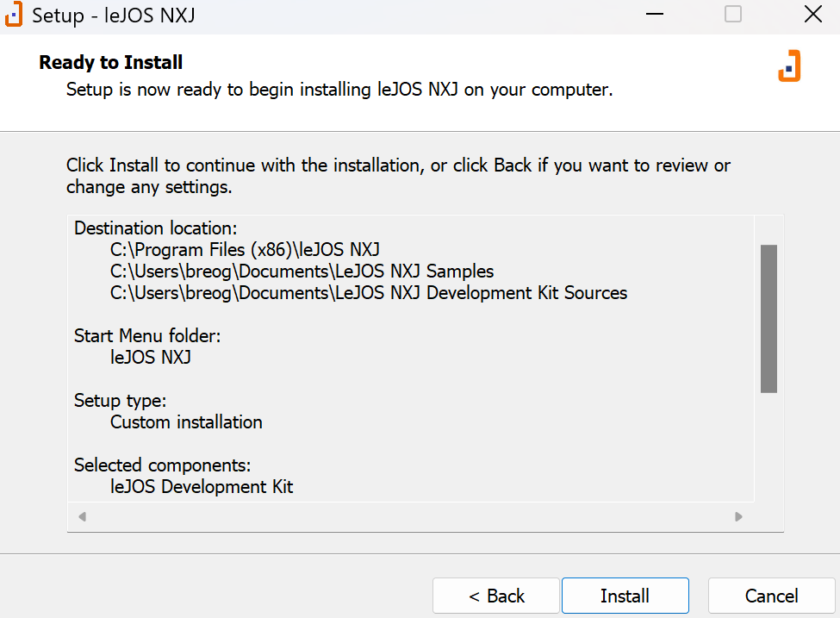Click the vertical scrollbar thumb
The image size is (840, 618).
click(768, 319)
